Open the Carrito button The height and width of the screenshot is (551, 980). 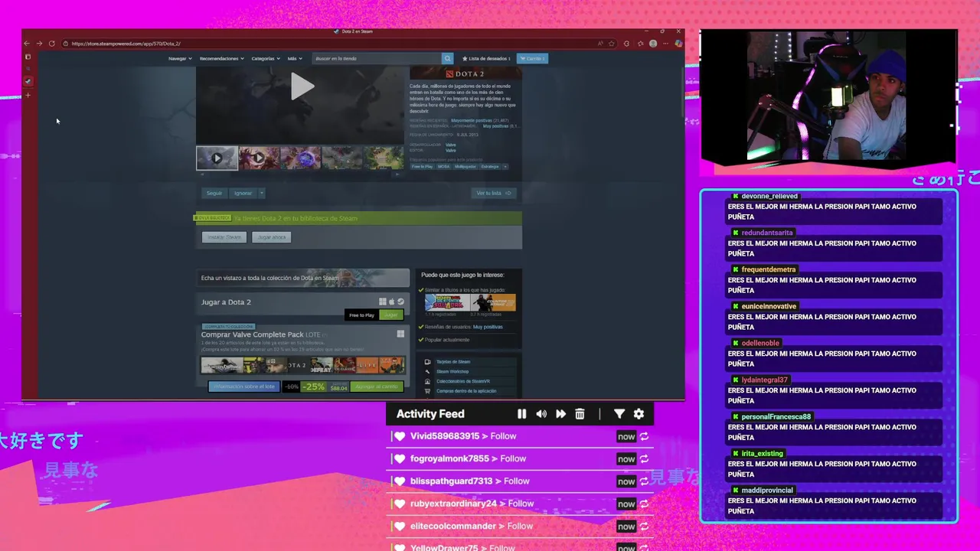pyautogui.click(x=532, y=58)
